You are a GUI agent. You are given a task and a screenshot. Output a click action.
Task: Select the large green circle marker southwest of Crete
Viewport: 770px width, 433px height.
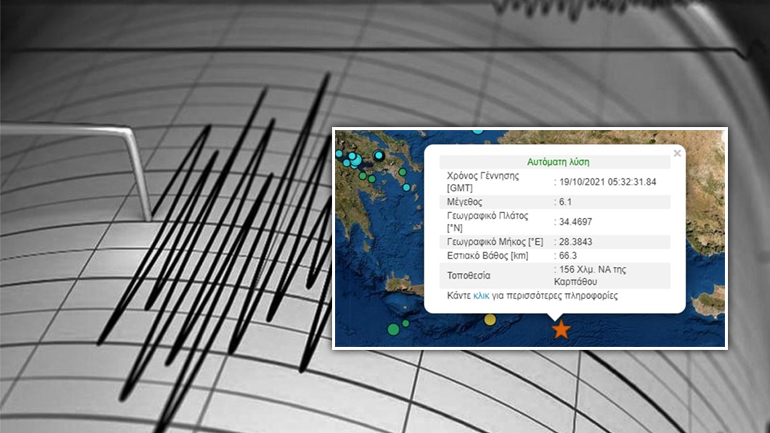tap(394, 328)
